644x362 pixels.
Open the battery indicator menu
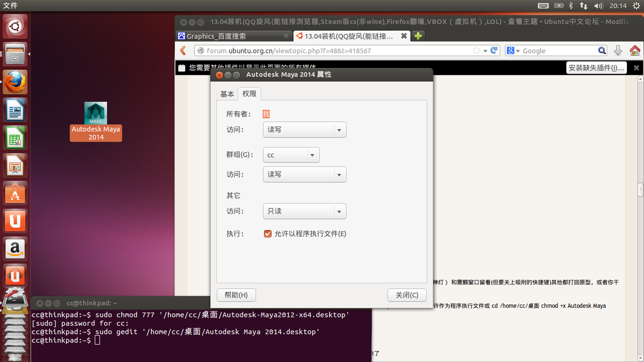(559, 6)
